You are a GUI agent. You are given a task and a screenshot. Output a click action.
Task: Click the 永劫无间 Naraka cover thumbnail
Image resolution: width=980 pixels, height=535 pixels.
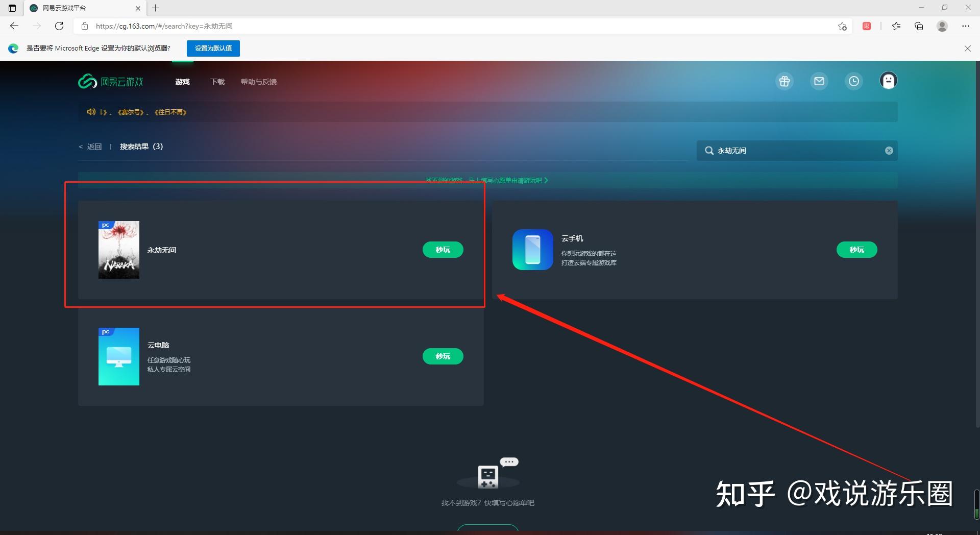pos(119,250)
